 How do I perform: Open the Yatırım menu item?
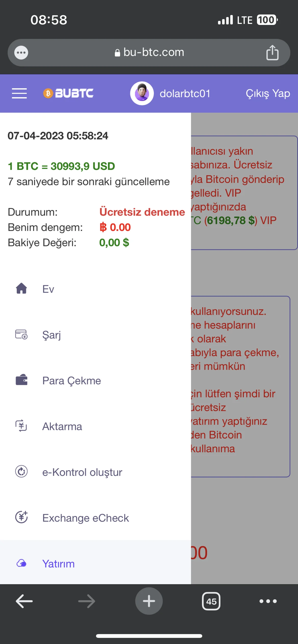click(x=59, y=564)
